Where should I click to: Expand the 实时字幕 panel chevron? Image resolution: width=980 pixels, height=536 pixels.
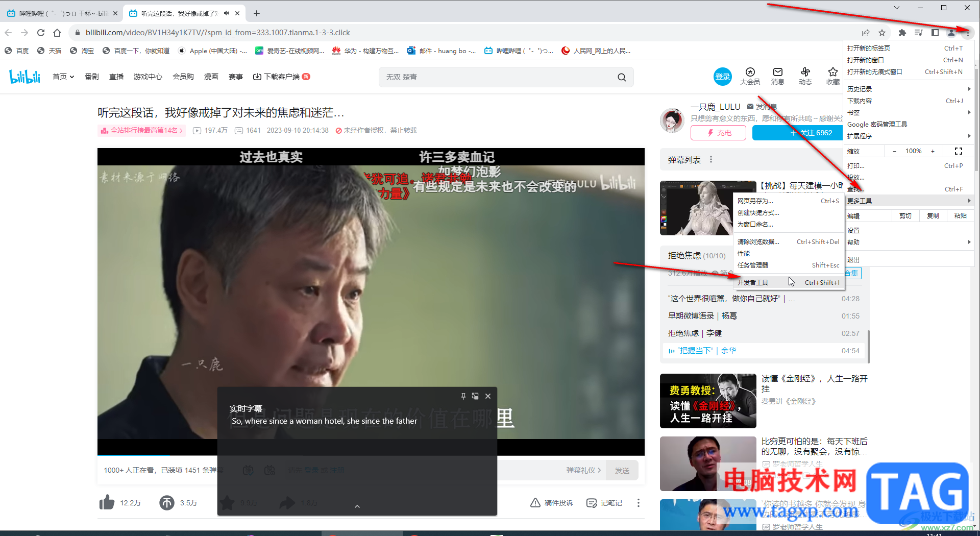pos(357,506)
